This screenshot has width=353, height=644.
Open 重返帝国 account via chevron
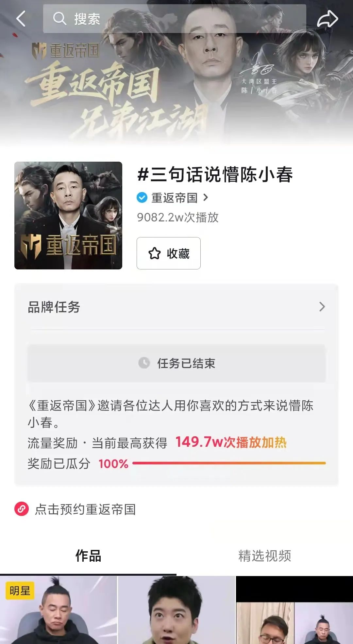click(x=206, y=198)
